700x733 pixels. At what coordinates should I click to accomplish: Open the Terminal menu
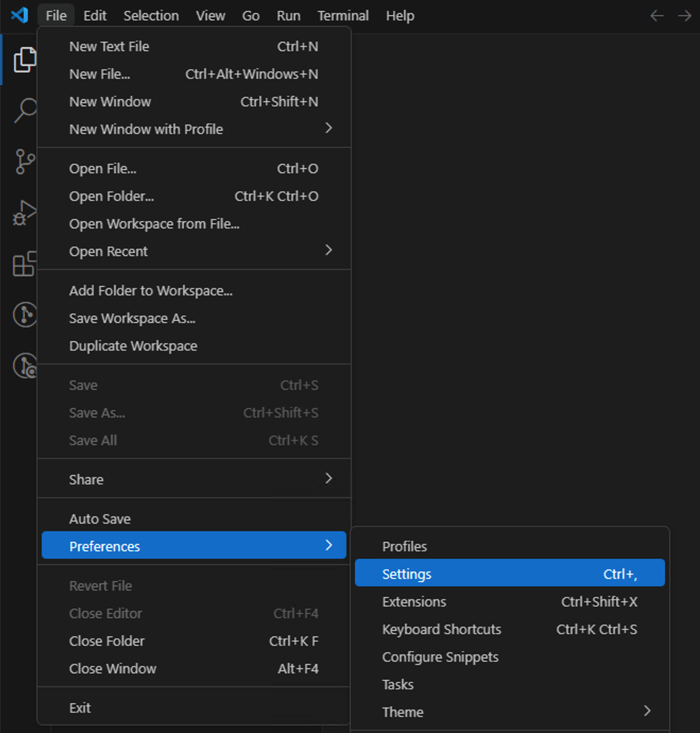(x=343, y=15)
